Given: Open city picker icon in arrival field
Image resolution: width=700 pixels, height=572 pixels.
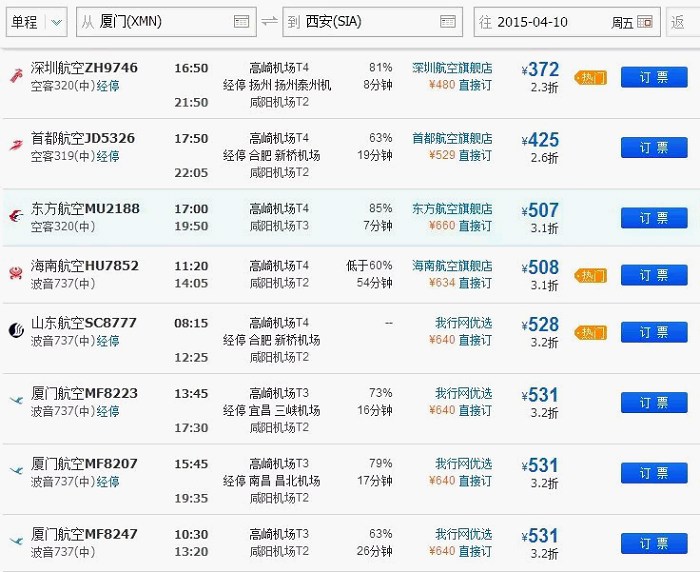Looking at the screenshot, I should (448, 21).
